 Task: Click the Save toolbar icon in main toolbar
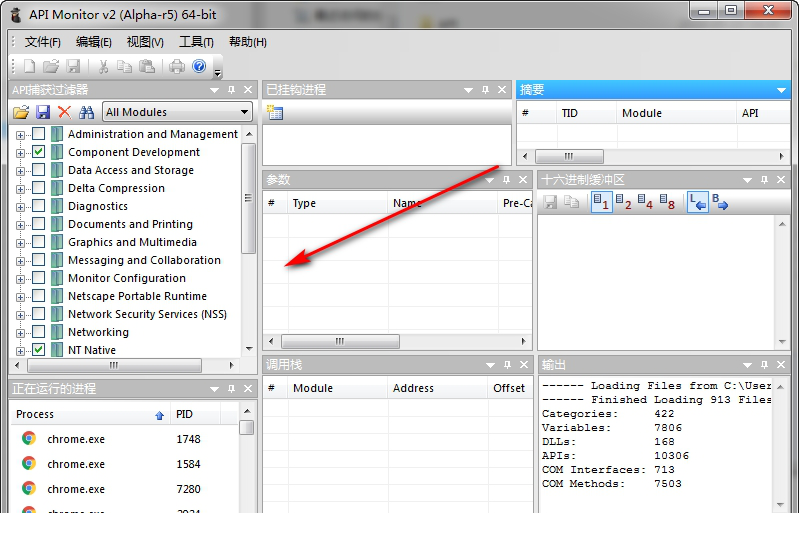tap(73, 66)
